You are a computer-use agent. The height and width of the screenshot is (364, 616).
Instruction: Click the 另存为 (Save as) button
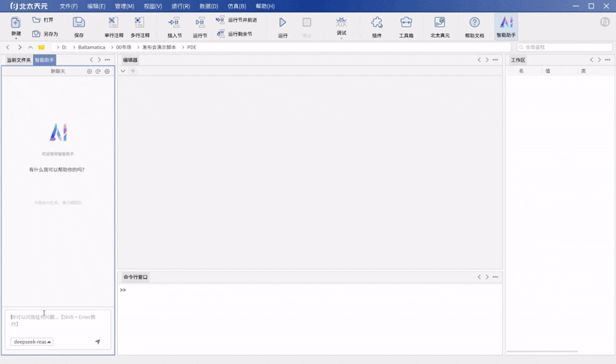point(45,34)
